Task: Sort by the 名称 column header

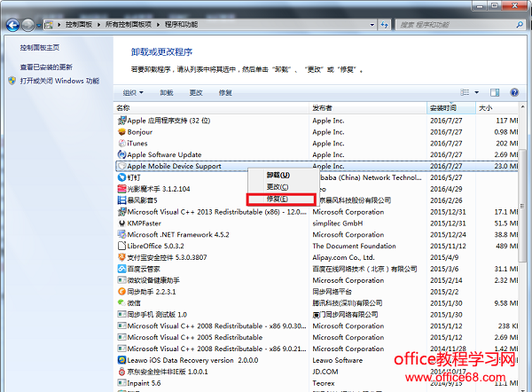Action: pyautogui.click(x=211, y=108)
